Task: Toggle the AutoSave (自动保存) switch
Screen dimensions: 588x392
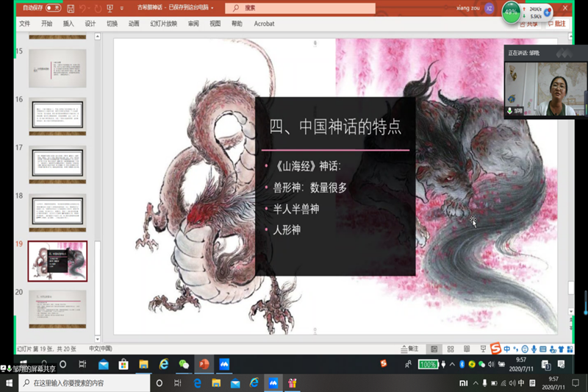Action: (x=53, y=8)
